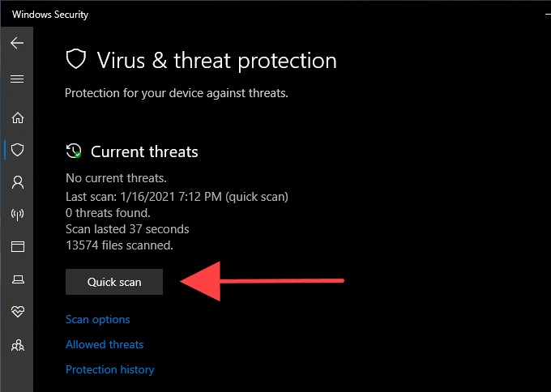Open the Scan options link

[x=97, y=319]
